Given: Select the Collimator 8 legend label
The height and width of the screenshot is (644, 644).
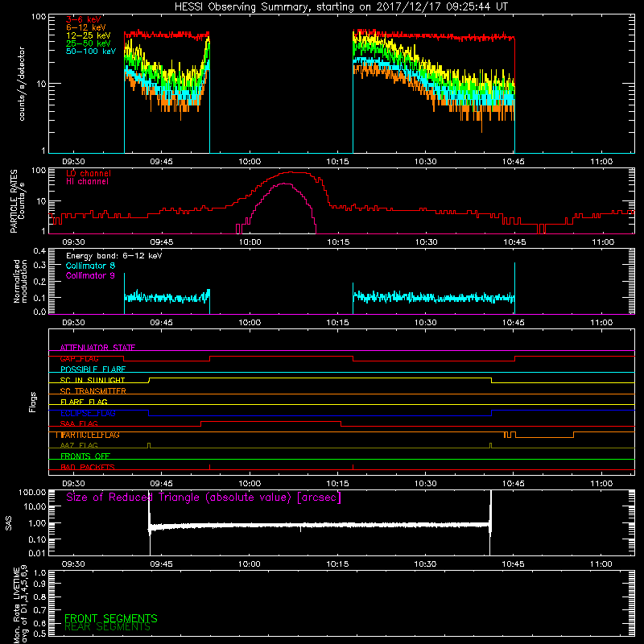Looking at the screenshot, I should pyautogui.click(x=90, y=266).
